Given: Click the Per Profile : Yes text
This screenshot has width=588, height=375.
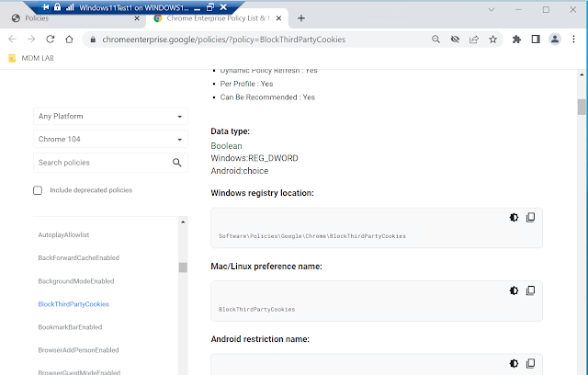Looking at the screenshot, I should [x=246, y=84].
